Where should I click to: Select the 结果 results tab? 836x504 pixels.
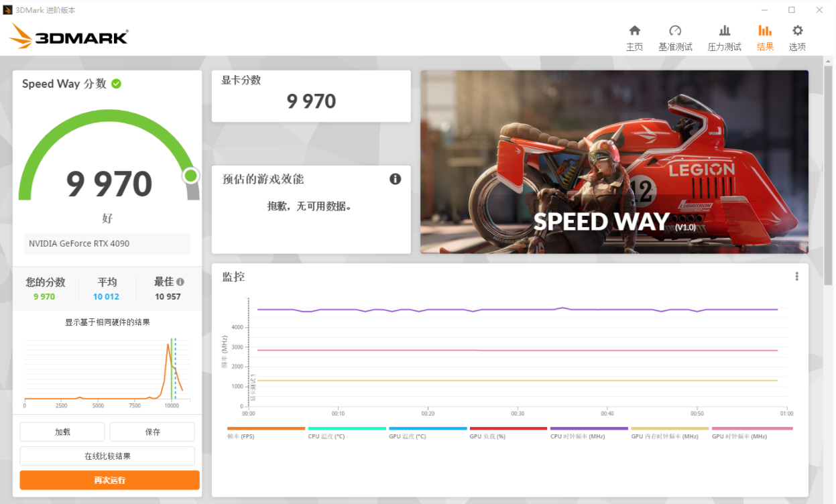[765, 38]
